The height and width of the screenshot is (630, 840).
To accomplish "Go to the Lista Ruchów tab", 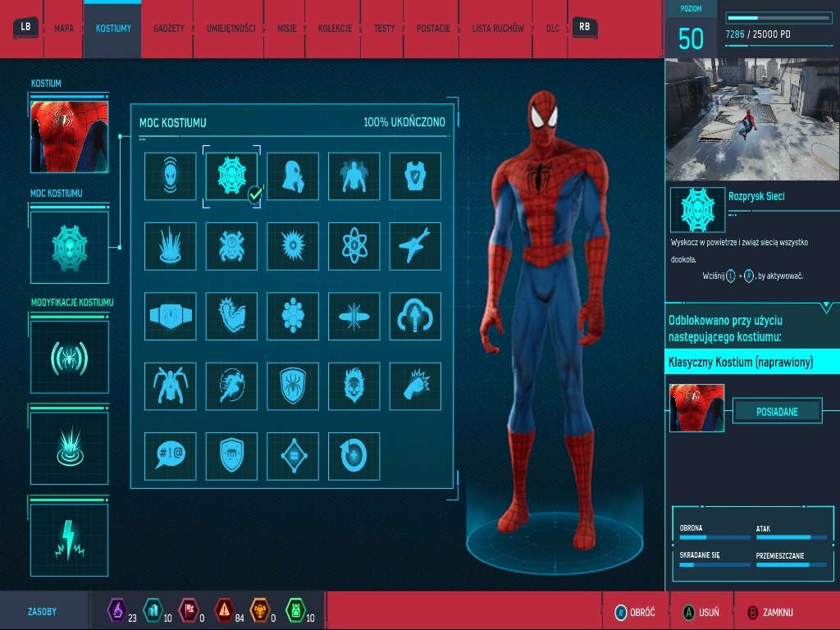I will 497,29.
